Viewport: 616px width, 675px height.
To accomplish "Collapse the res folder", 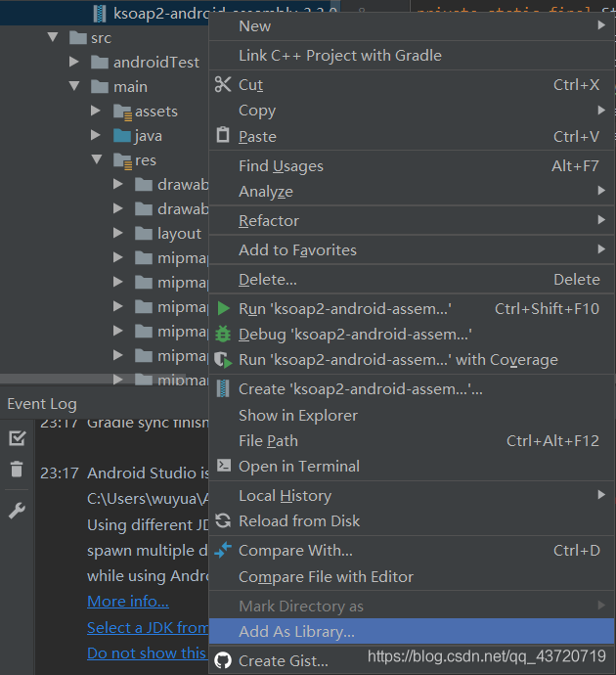I will (97, 159).
